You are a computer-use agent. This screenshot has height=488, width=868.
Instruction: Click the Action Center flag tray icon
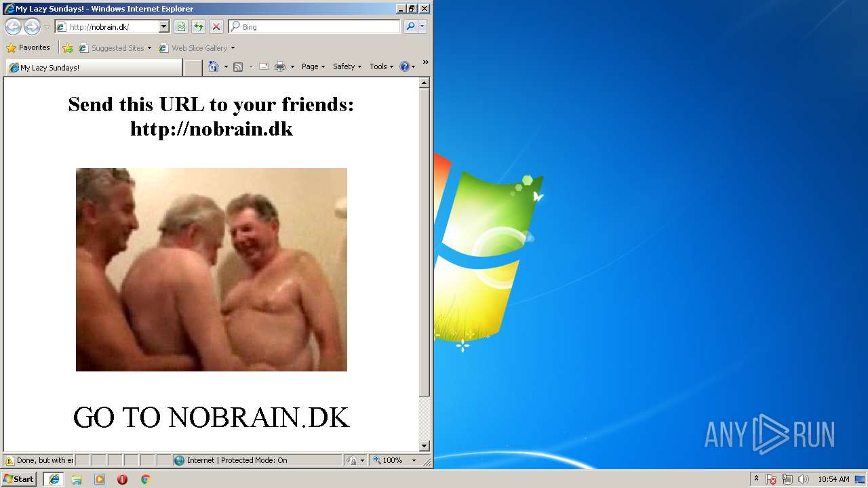tap(771, 479)
